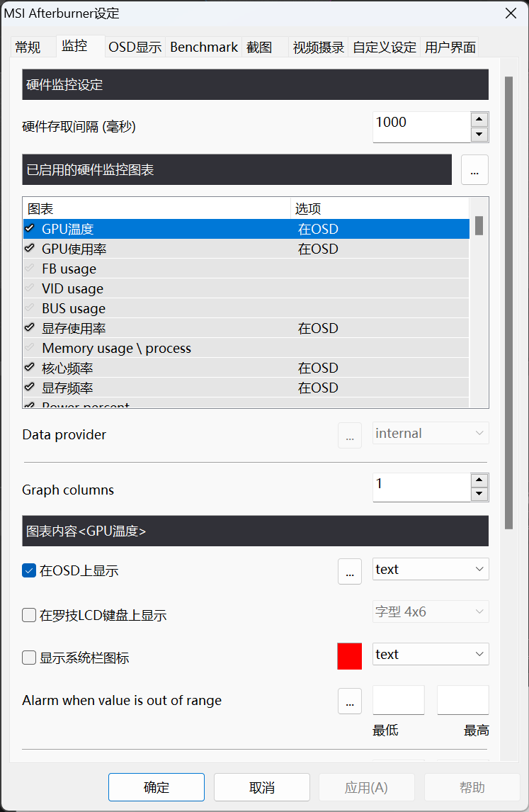
Task: Uncheck 在OSD上显示 checkbox
Action: tap(29, 570)
